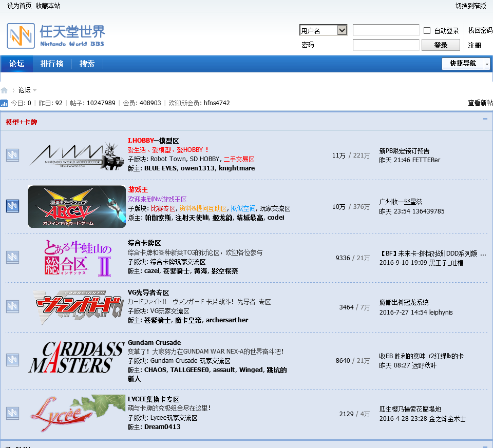Open the Lycee logo banner
Image resolution: width=493 pixels, height=448 pixels.
pos(78,413)
